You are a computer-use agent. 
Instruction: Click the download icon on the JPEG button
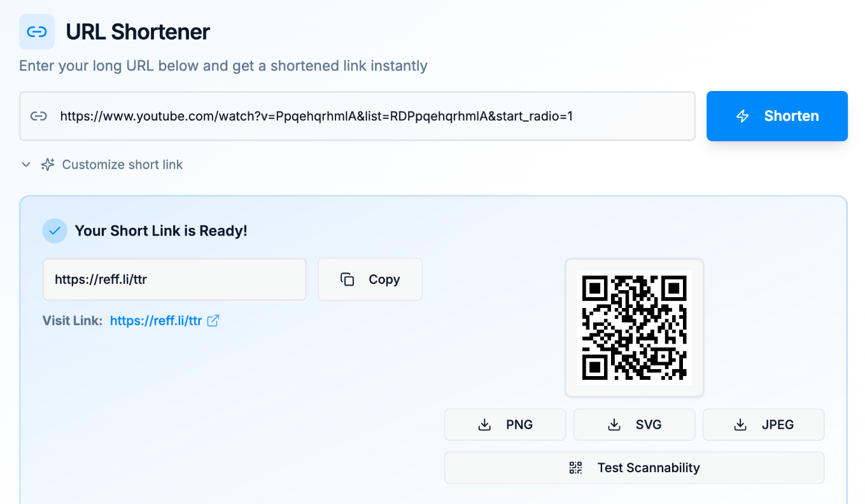point(740,424)
